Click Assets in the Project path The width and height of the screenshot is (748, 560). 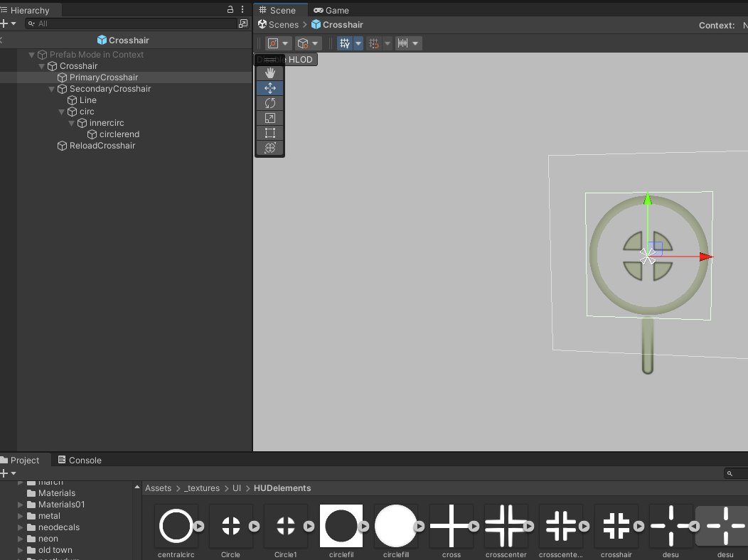point(158,488)
